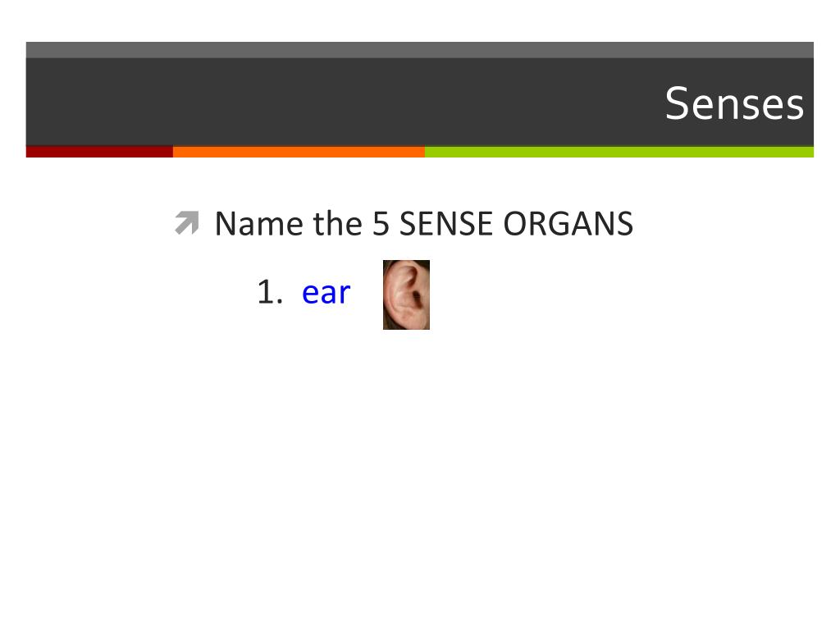This screenshot has height=630, width=840.
Task: Select the list number 1.
Action: click(270, 293)
